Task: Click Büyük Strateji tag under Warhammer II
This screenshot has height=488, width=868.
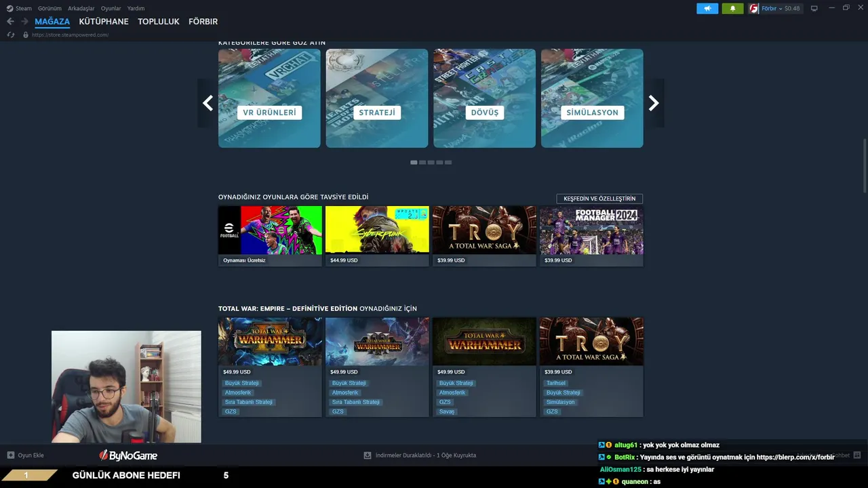Action: click(241, 383)
